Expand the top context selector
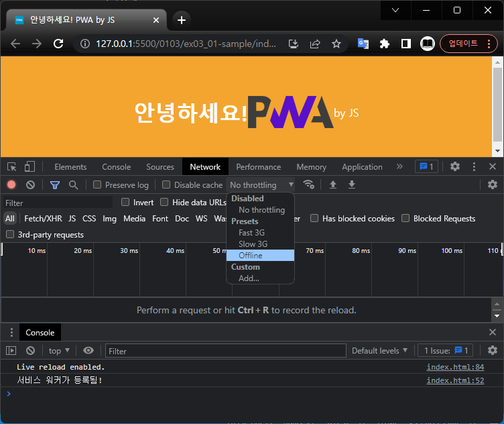504x424 pixels. pos(59,350)
